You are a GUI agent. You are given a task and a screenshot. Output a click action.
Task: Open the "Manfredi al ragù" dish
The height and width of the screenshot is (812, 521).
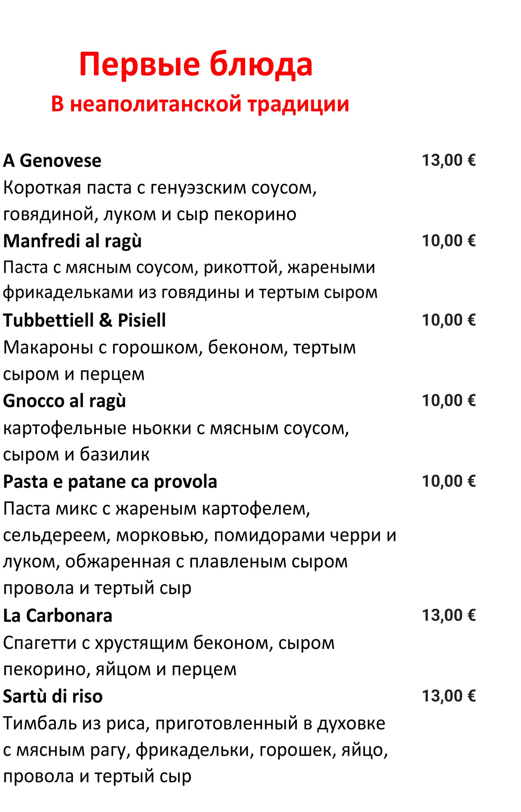72,241
